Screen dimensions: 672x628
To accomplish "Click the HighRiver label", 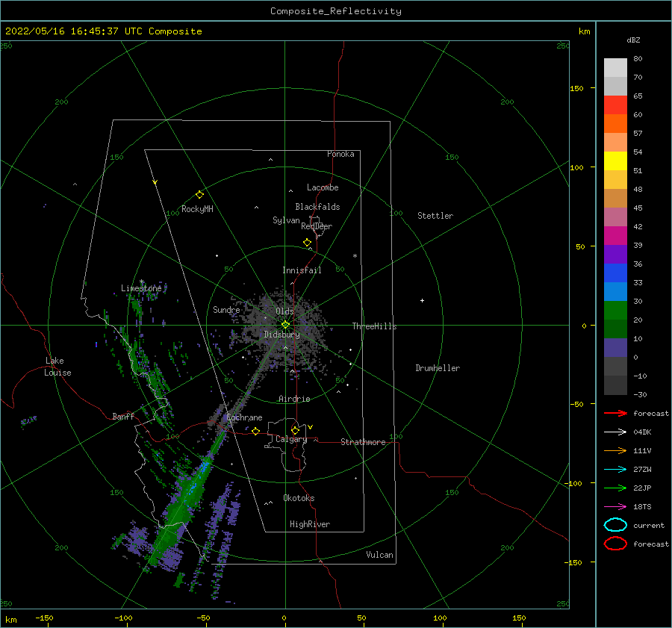I will click(x=310, y=524).
